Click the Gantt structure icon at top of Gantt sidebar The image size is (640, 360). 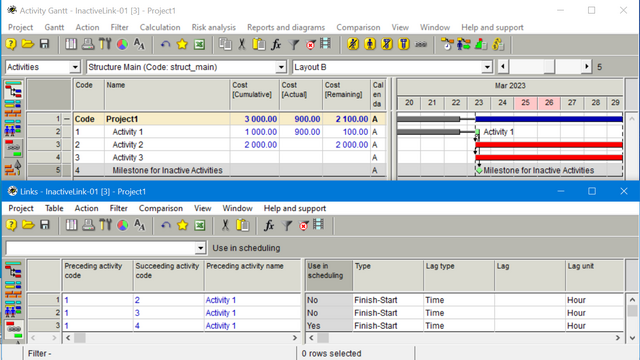click(13, 89)
